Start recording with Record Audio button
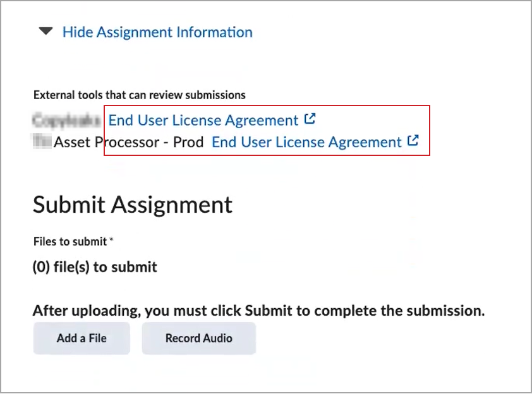532x394 pixels. [199, 338]
